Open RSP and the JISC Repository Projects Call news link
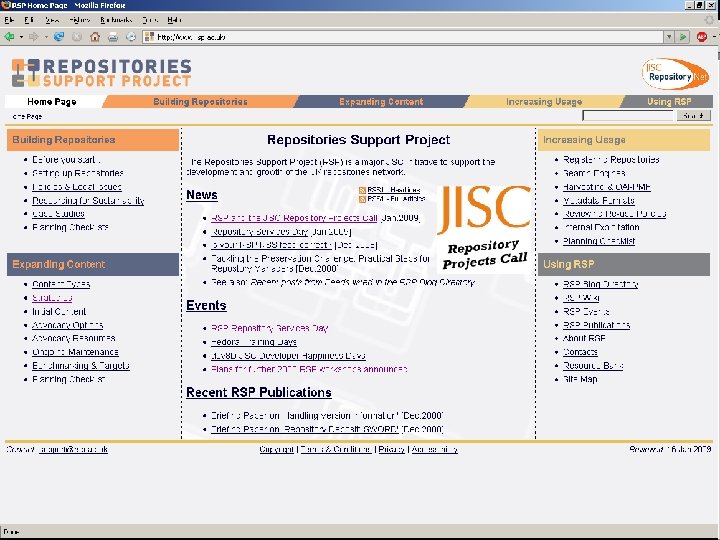 (294, 218)
